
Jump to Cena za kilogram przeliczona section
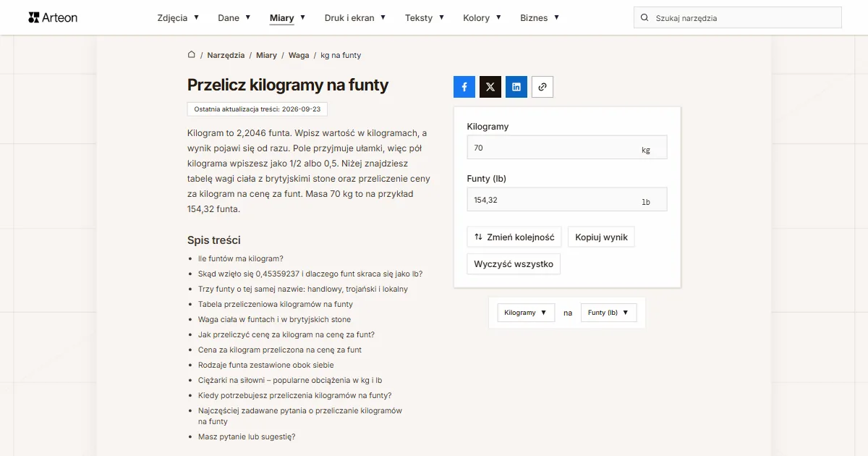[280, 350]
